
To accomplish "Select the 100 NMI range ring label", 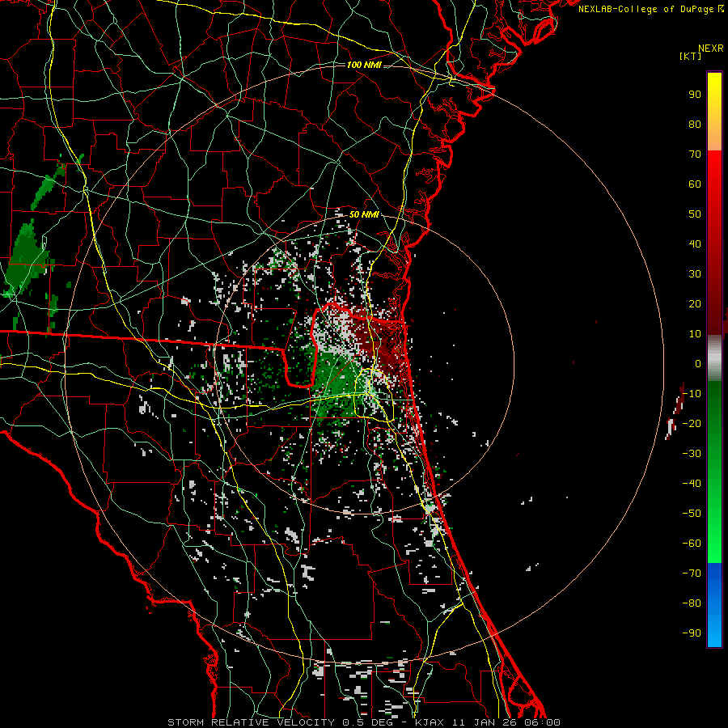I will coord(364,65).
